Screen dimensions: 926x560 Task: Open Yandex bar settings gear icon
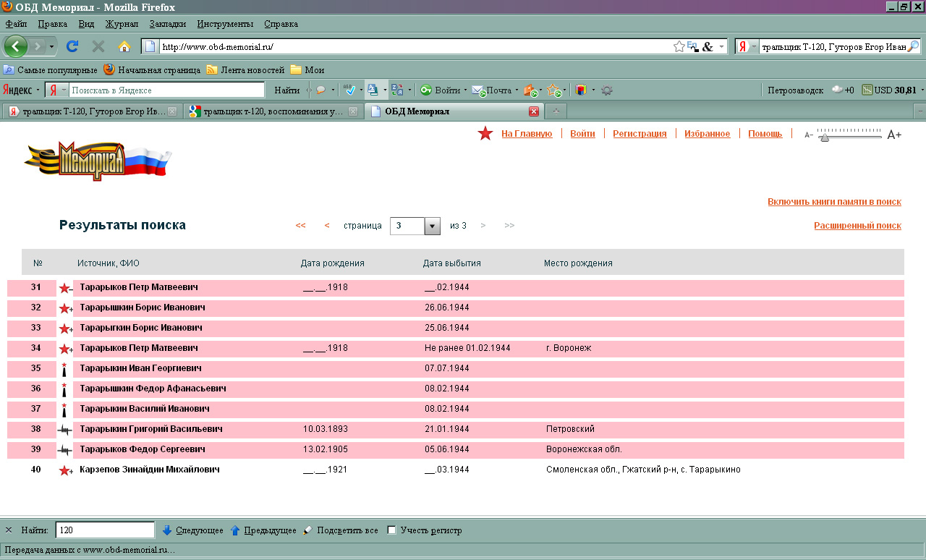[x=607, y=90]
